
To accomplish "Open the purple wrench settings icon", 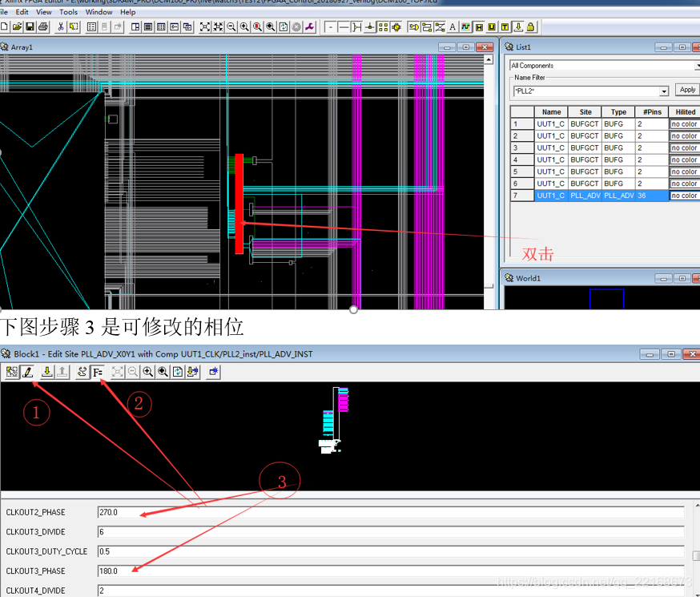I will click(310, 26).
